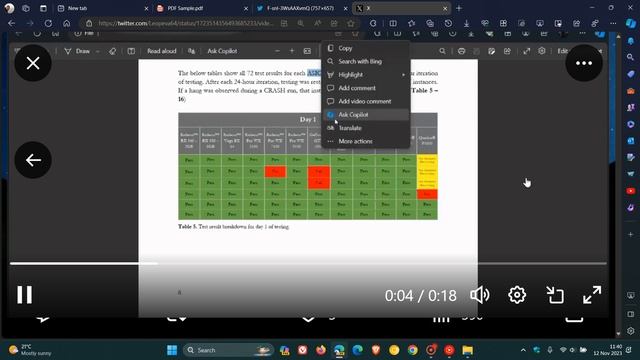
Task: Click the PDF toolbar search magnifier
Action: tap(442, 51)
